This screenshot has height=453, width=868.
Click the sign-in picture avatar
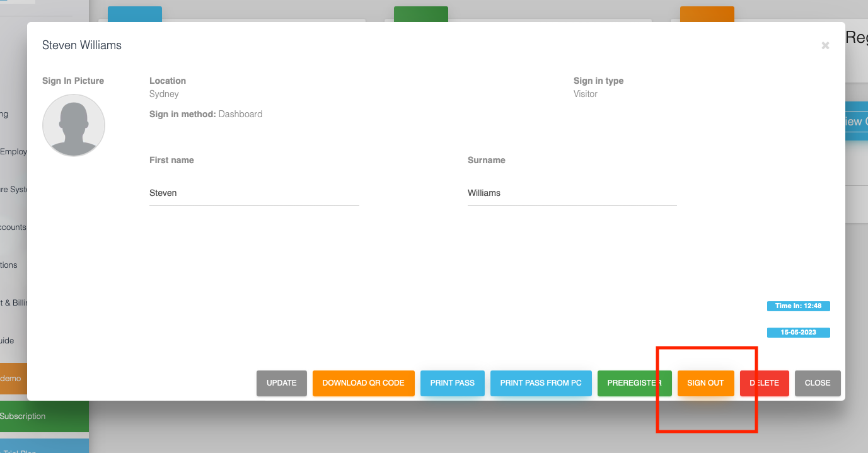74,125
